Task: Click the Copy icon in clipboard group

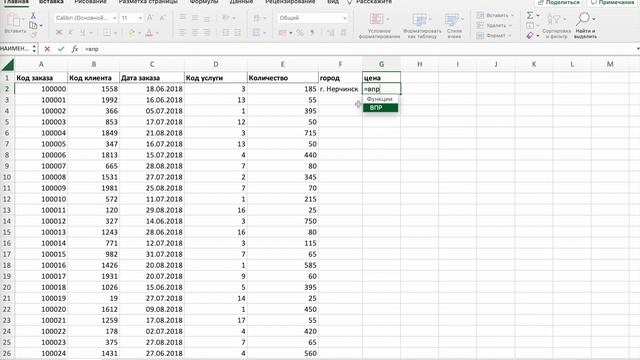Action: coord(33,25)
